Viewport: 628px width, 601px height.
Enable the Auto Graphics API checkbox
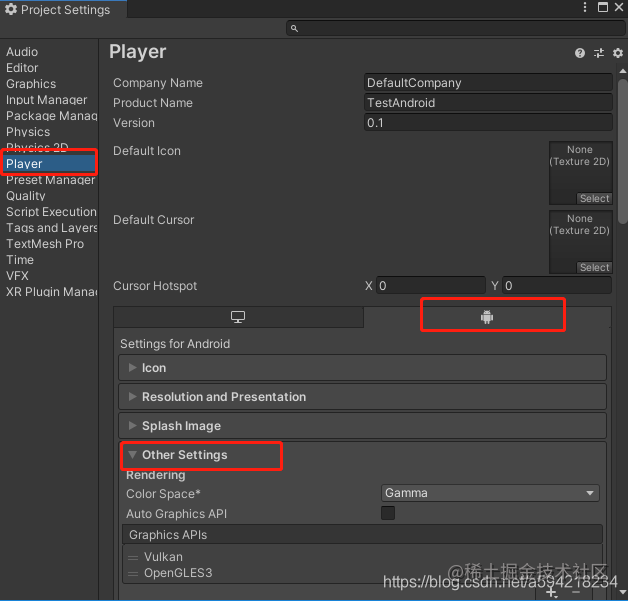[x=388, y=513]
